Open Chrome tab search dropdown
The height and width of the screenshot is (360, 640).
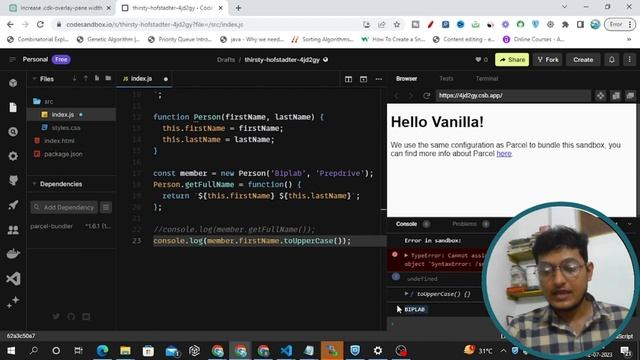pos(564,7)
